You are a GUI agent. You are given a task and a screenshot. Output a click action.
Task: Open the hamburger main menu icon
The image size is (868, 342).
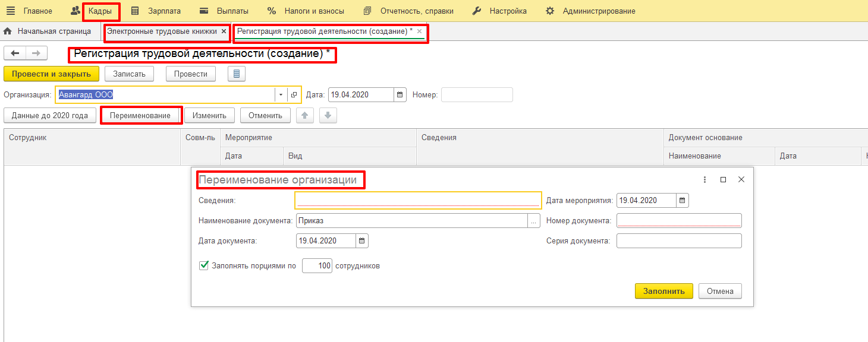click(x=11, y=11)
